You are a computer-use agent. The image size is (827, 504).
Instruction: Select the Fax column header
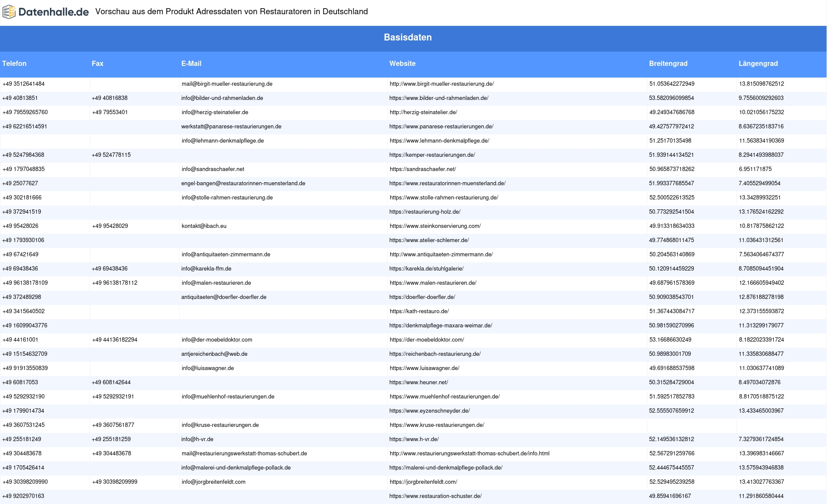pos(97,64)
